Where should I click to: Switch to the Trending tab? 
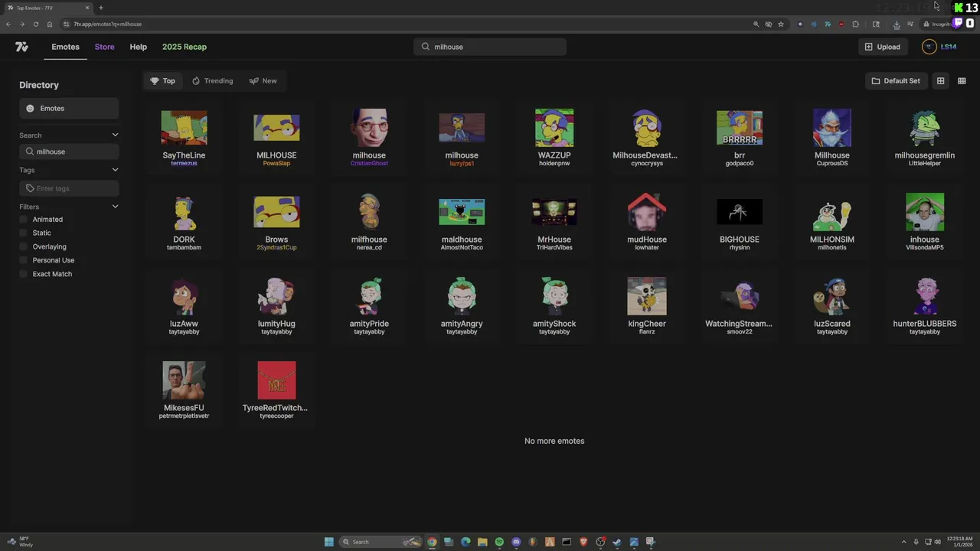213,80
